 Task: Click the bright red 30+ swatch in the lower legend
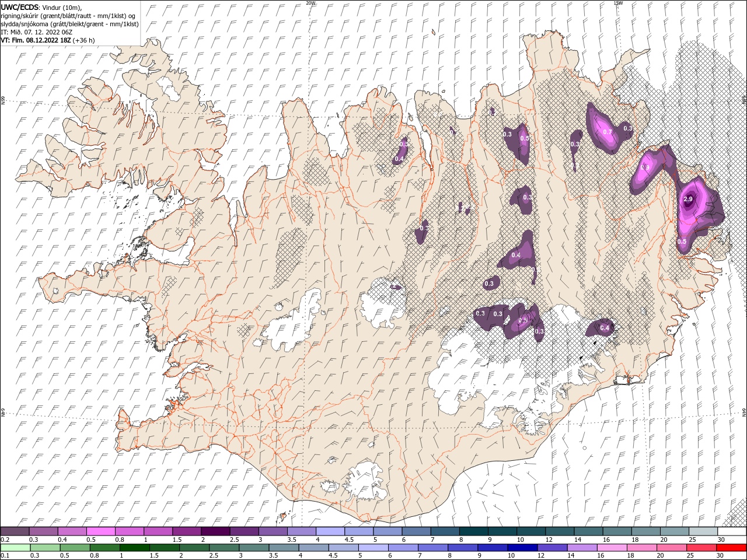[x=731, y=548]
